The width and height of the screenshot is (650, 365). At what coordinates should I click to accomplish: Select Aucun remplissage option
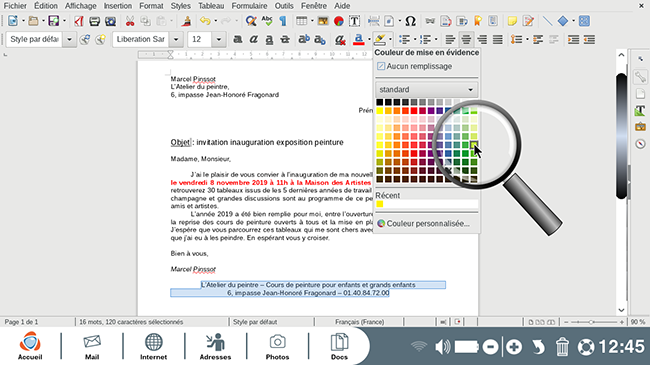point(415,66)
